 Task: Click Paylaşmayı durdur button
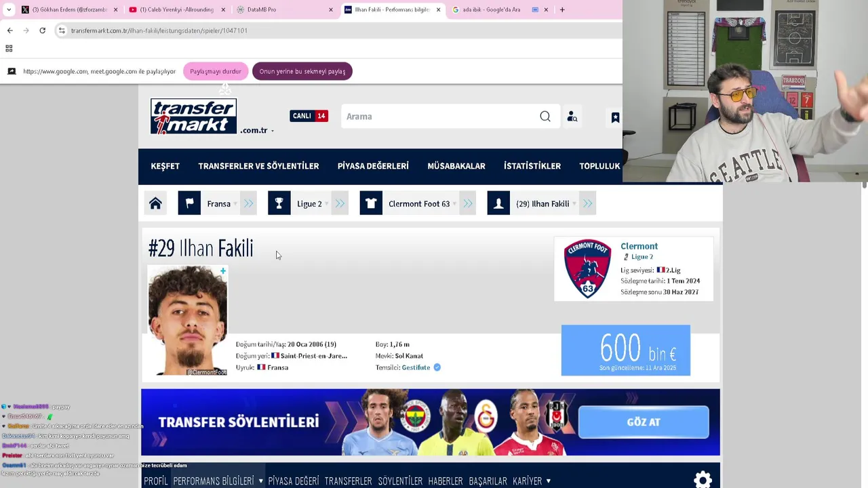[x=216, y=71]
